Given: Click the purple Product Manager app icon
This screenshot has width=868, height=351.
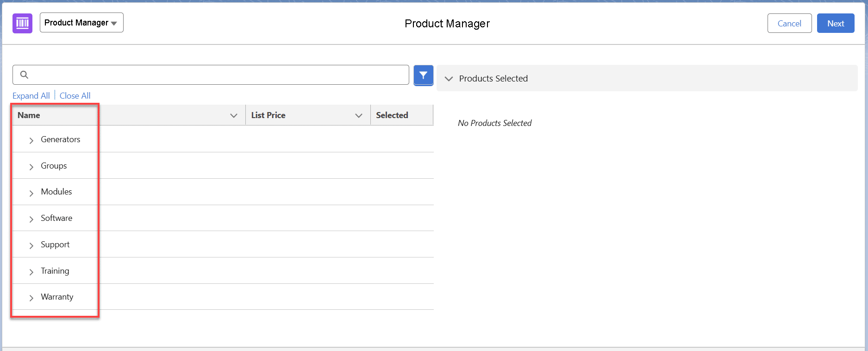Looking at the screenshot, I should point(22,23).
